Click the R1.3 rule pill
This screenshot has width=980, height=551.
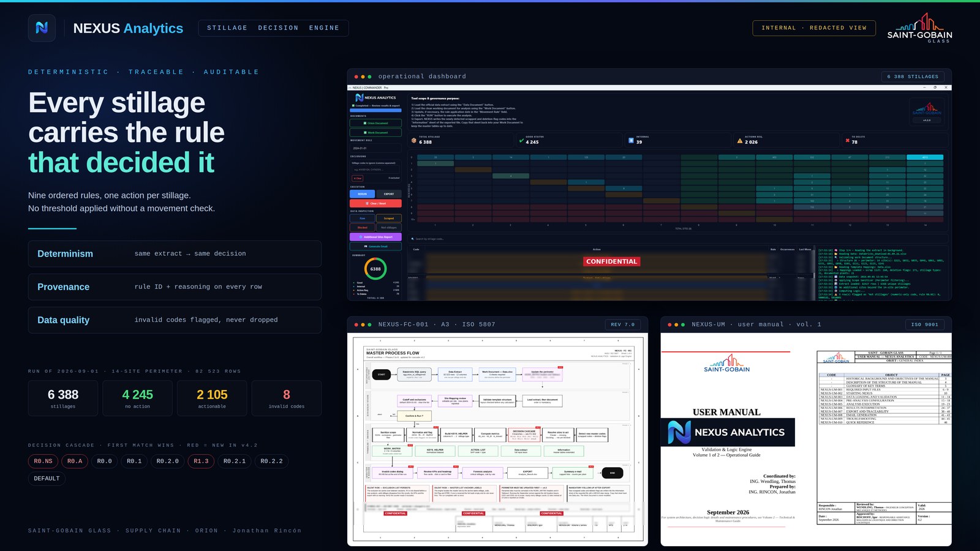(201, 461)
